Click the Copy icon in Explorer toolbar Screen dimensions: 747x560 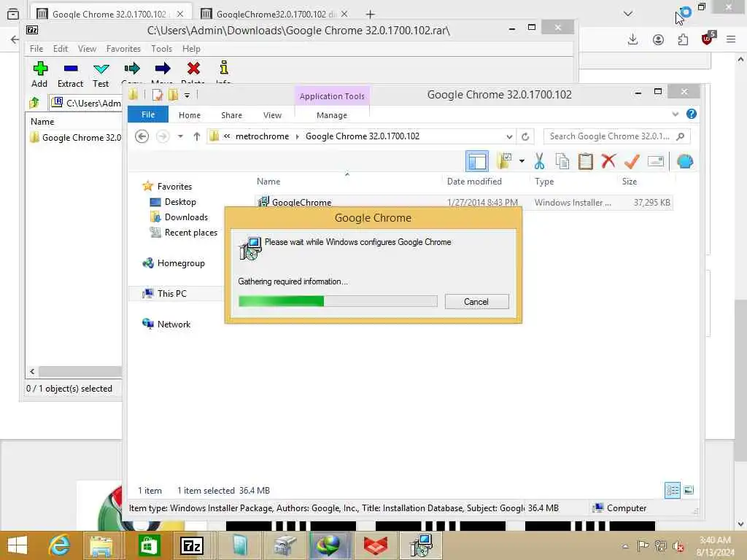pyautogui.click(x=562, y=161)
